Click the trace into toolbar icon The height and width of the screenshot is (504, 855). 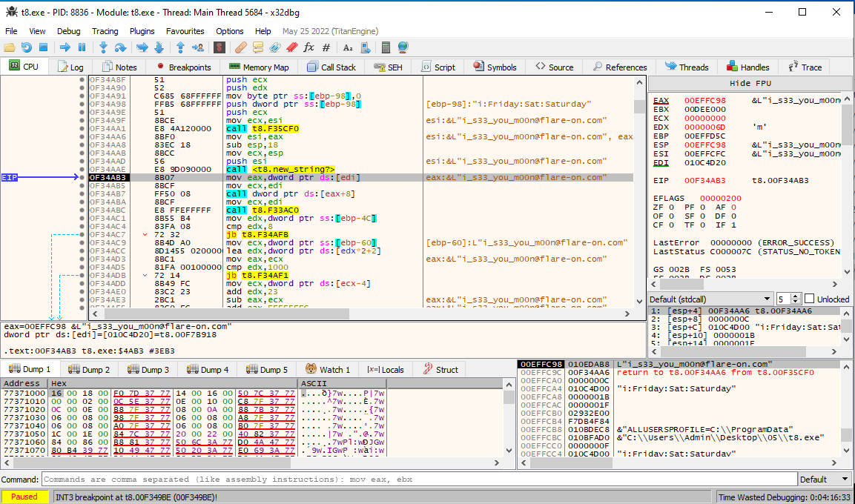click(142, 47)
